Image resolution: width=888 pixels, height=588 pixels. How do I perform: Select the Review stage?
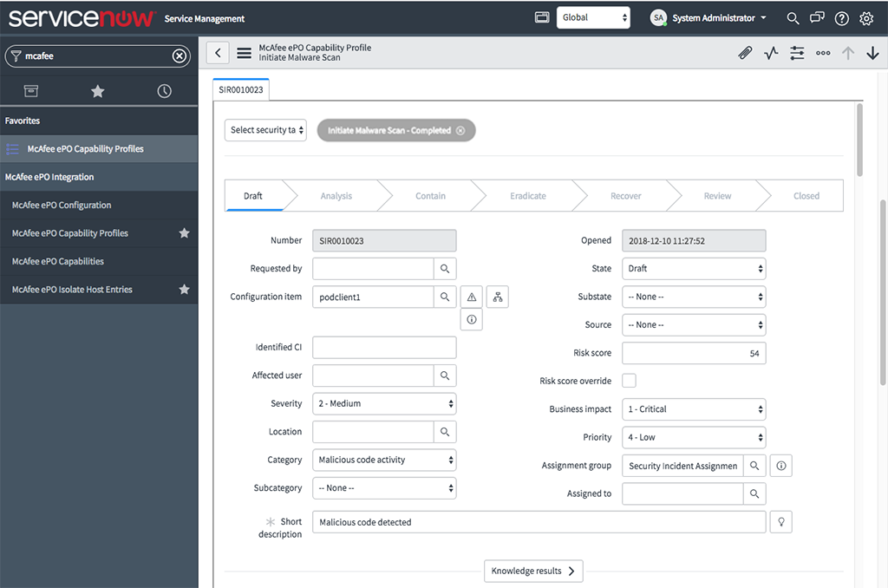(x=717, y=196)
